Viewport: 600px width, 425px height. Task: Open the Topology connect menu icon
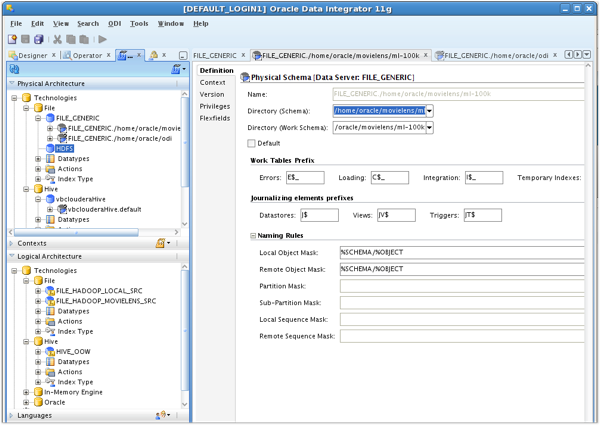[x=178, y=69]
